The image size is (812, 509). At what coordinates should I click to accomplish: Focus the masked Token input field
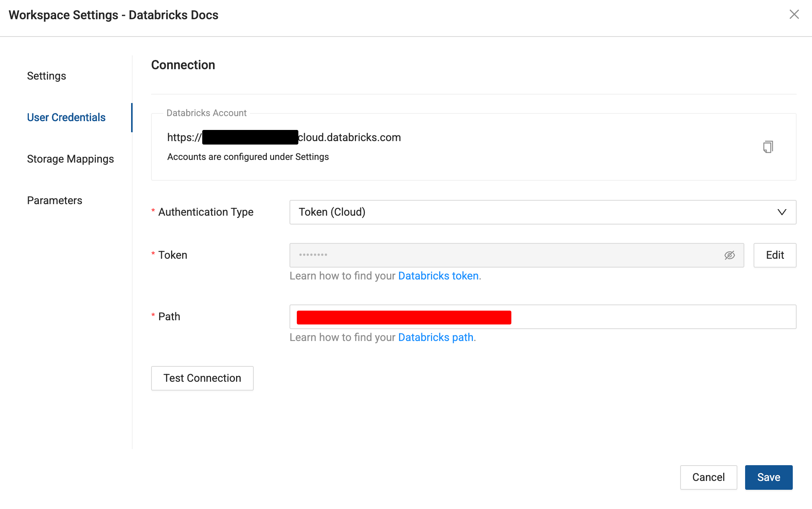517,255
